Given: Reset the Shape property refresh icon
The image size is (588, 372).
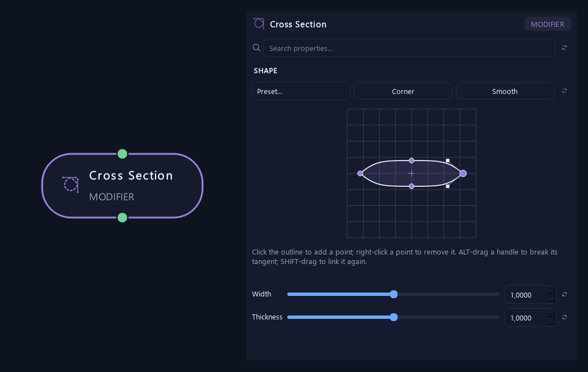Looking at the screenshot, I should coord(564,91).
